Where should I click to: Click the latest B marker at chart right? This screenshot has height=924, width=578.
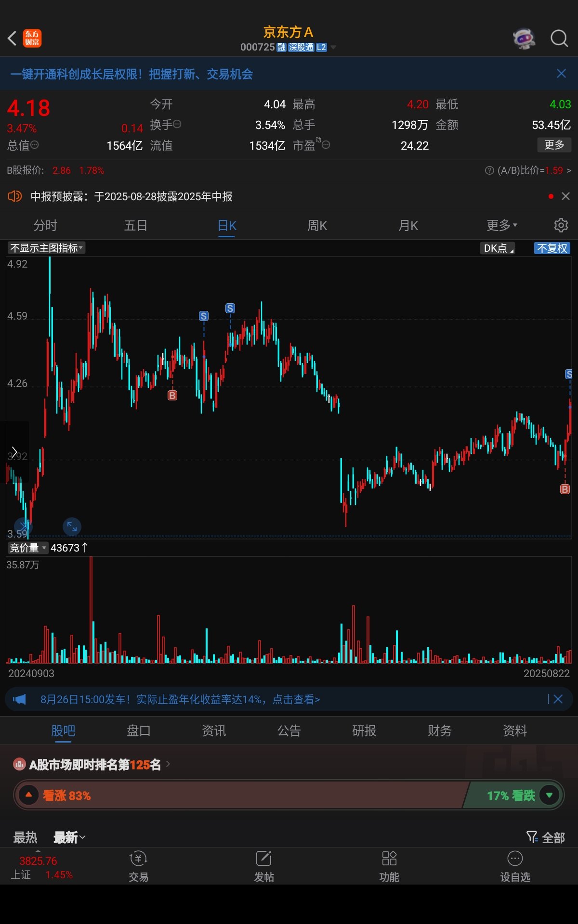[x=565, y=489]
